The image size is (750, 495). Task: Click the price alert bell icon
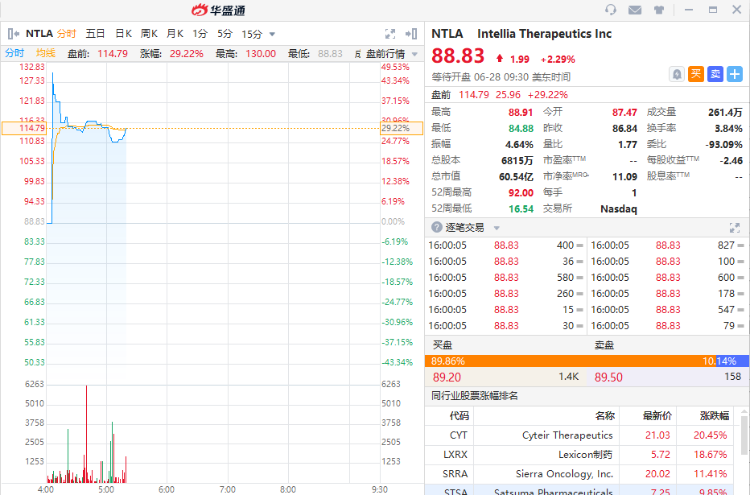677,73
